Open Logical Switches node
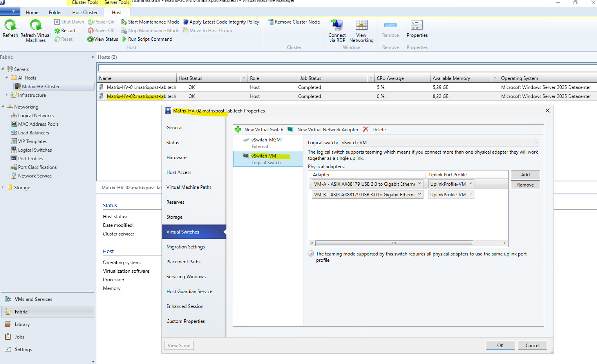597x364 pixels. pos(35,150)
